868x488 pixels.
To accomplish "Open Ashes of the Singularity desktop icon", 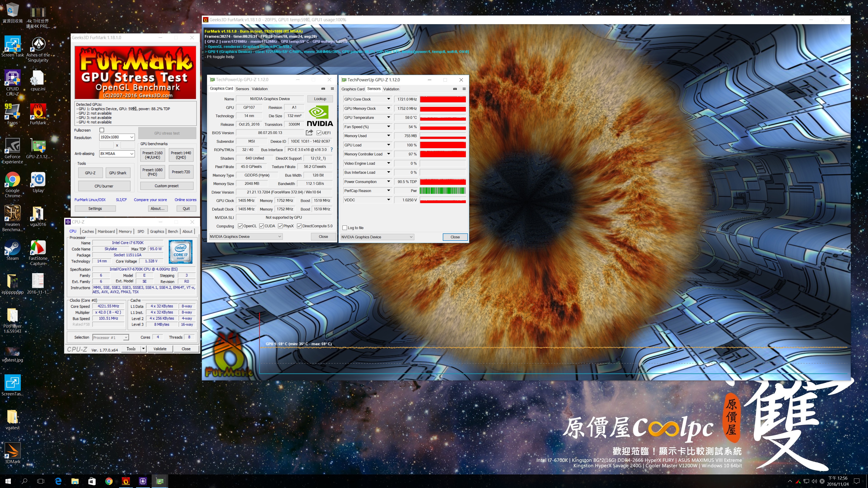I will (x=38, y=49).
